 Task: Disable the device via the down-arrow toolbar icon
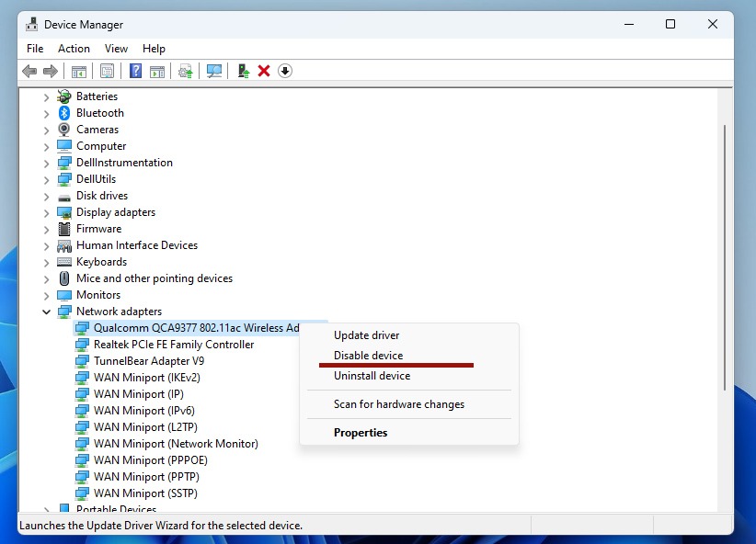(x=285, y=71)
